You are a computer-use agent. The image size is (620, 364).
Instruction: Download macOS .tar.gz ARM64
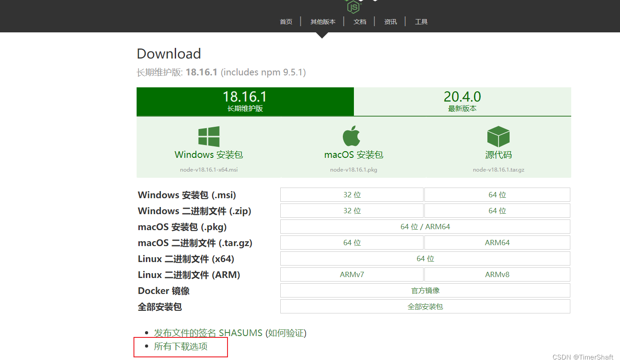click(x=497, y=243)
